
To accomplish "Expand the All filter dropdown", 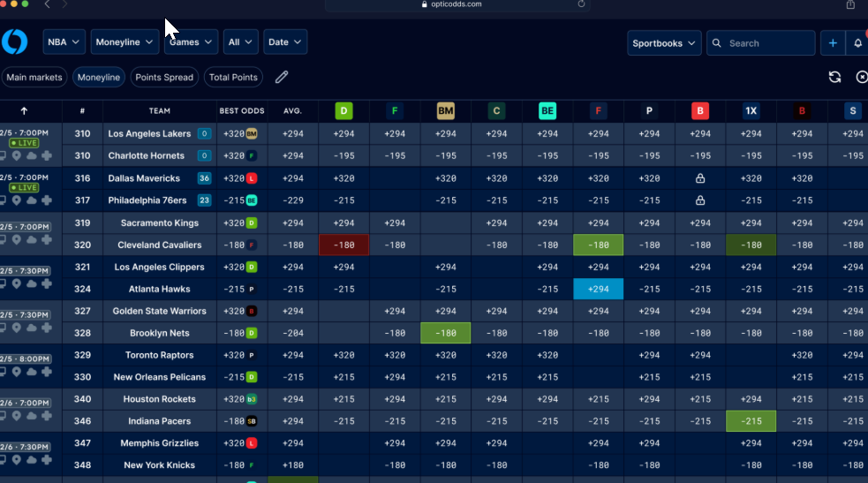I will tap(240, 42).
